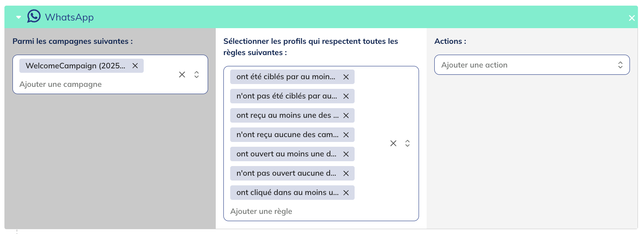Clear all campaigns with the X in campaign field
644x234 pixels.
tap(182, 74)
